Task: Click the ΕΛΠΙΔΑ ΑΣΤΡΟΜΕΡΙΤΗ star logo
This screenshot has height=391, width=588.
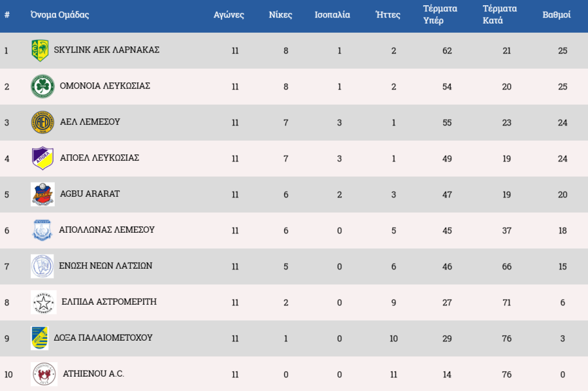Action: [x=43, y=302]
